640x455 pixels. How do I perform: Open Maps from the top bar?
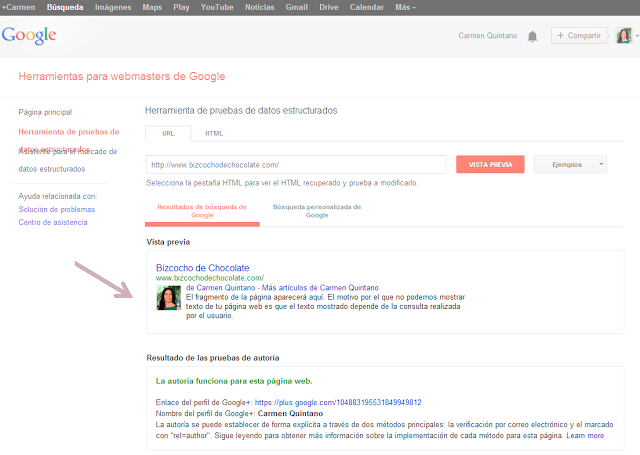[152, 7]
